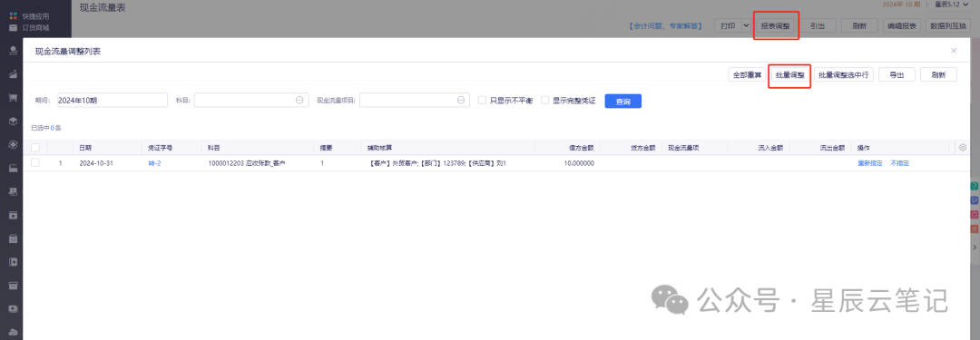
Task: Click the dialog's 刷新 button
Action: coord(938,74)
